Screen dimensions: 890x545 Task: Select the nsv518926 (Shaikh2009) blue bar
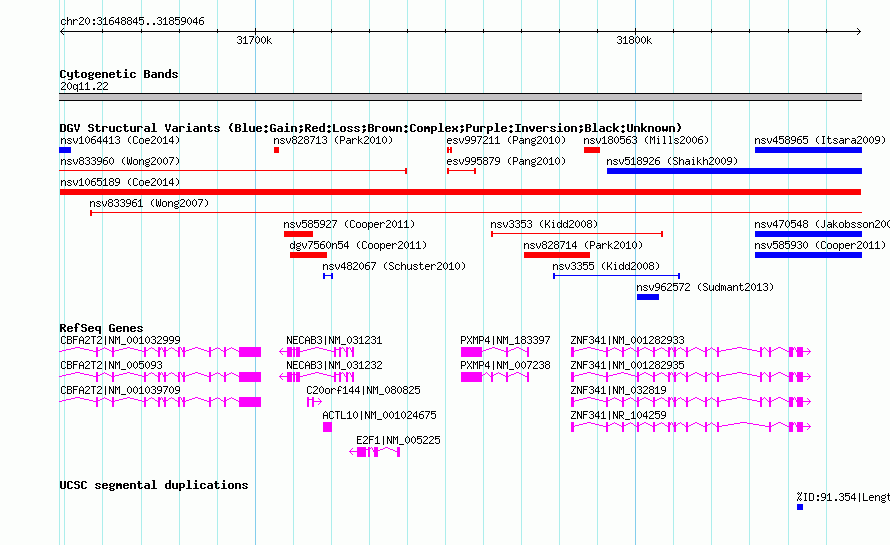click(734, 171)
